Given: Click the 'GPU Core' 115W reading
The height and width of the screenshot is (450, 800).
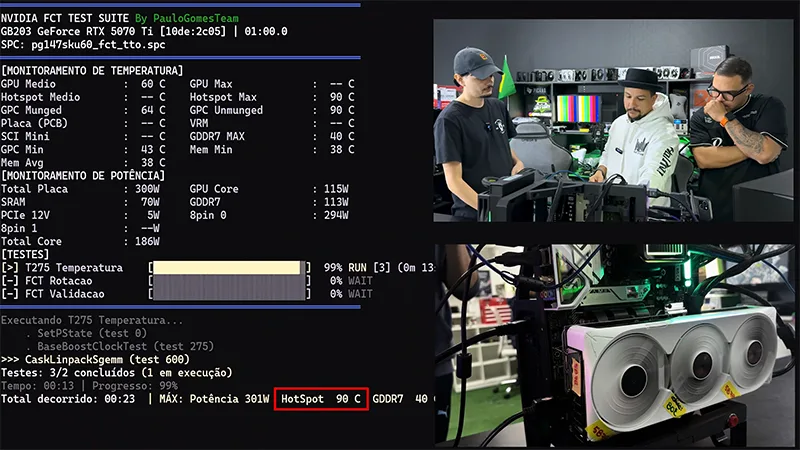Looking at the screenshot, I should pyautogui.click(x=336, y=189).
